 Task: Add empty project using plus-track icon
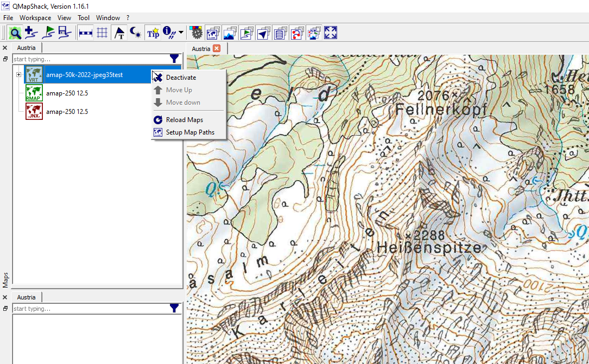pos(31,33)
